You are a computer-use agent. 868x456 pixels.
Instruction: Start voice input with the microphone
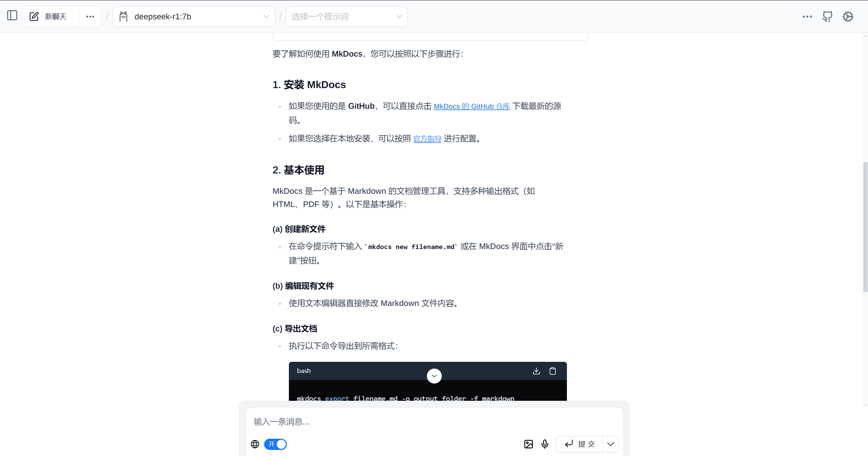click(x=545, y=444)
